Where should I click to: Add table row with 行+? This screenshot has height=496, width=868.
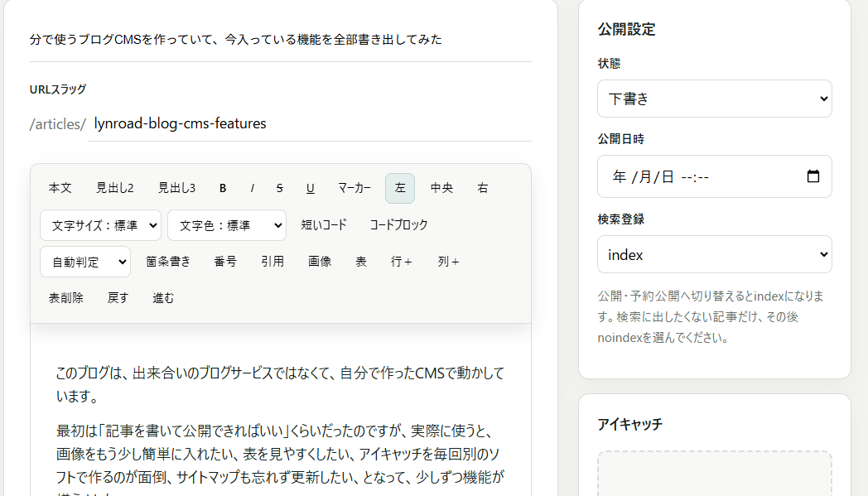(x=402, y=262)
